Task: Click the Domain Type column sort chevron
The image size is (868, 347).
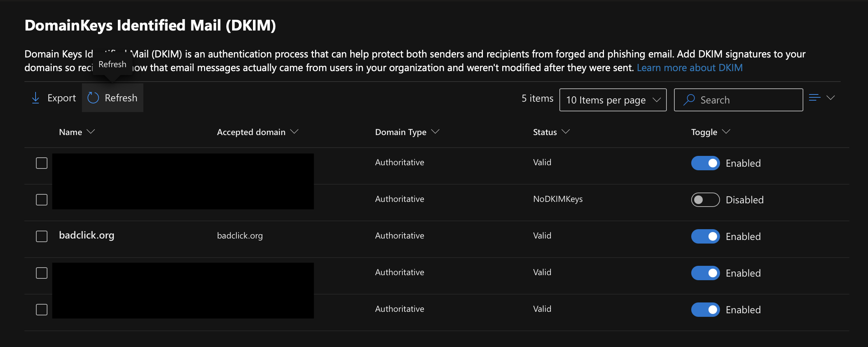Action: click(x=435, y=132)
